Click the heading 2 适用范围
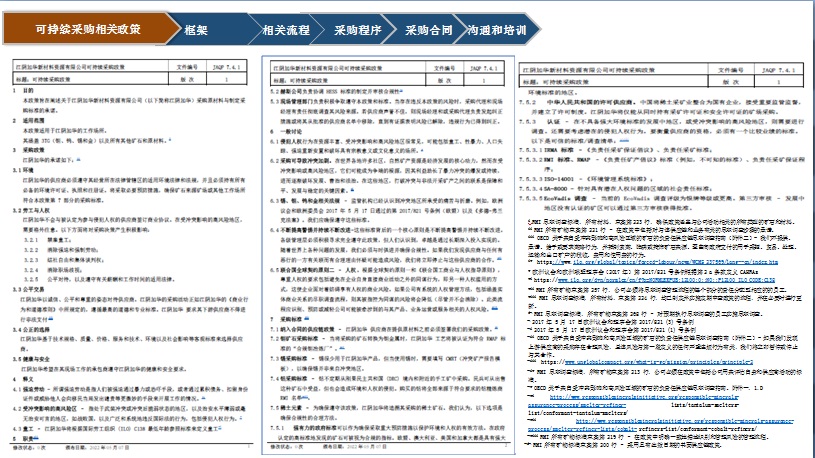Viewport: 815px width, 458px height. click(x=29, y=120)
